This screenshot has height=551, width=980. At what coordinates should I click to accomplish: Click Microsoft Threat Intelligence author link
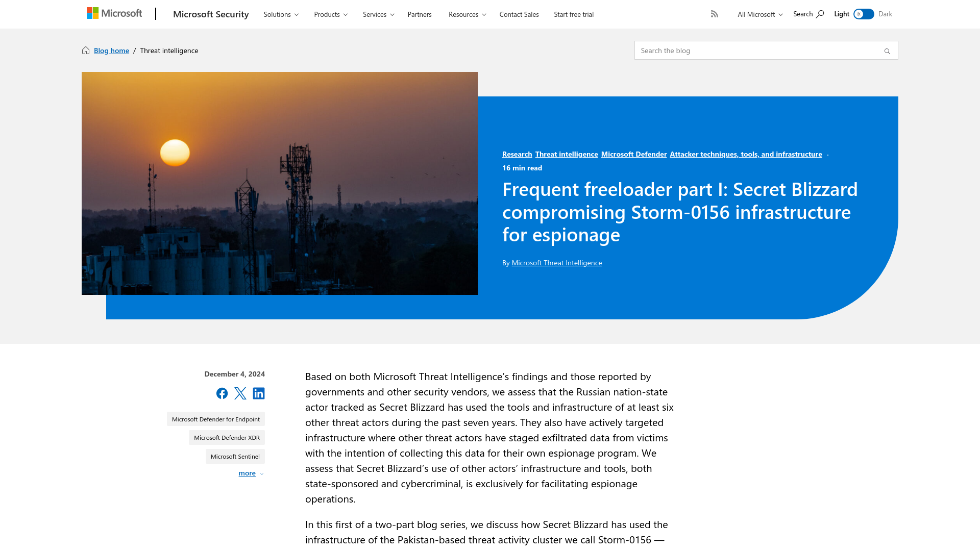click(557, 262)
